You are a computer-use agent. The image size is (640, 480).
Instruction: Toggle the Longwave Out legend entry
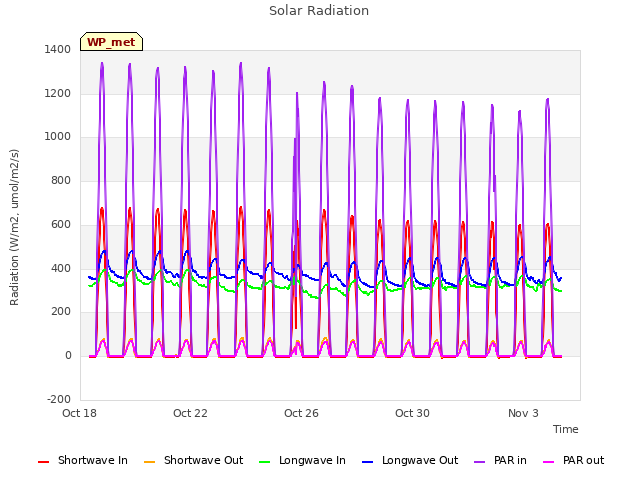[410, 460]
